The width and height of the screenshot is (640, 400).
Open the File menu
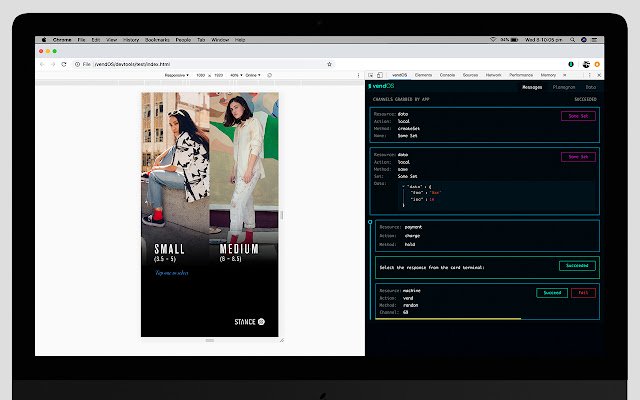[x=82, y=40]
